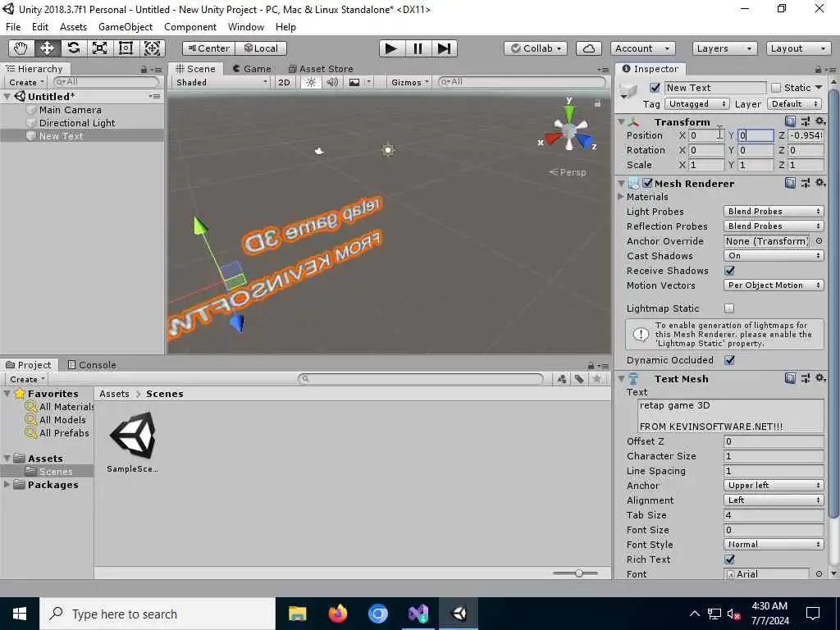The height and width of the screenshot is (630, 840).
Task: Open the GameObject menu
Action: tap(126, 27)
